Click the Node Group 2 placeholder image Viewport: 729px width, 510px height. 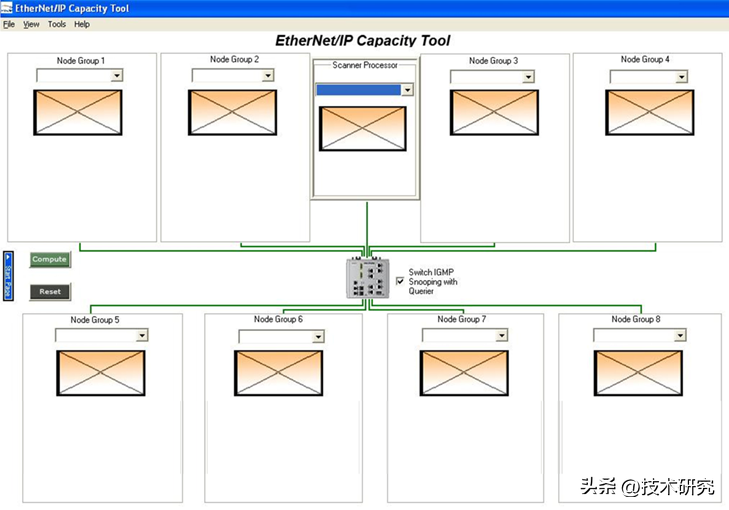pos(232,112)
